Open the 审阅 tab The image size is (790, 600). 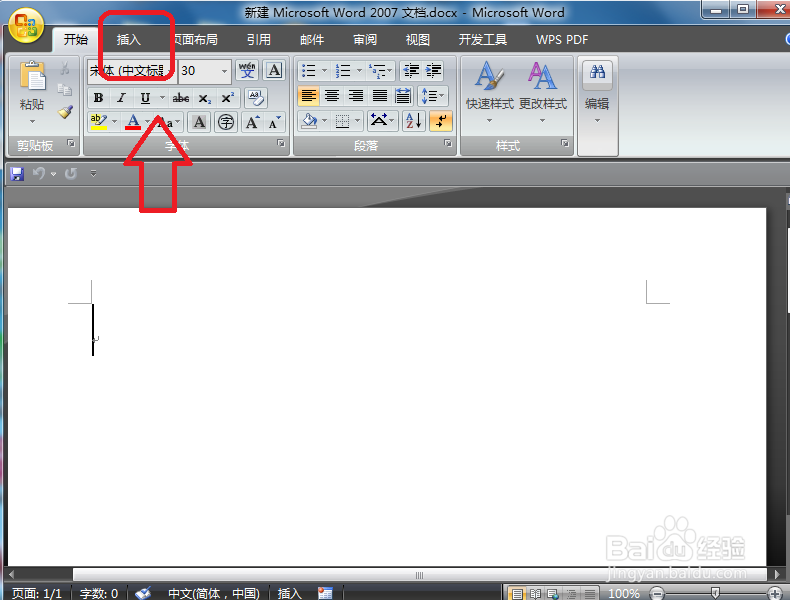click(x=365, y=39)
